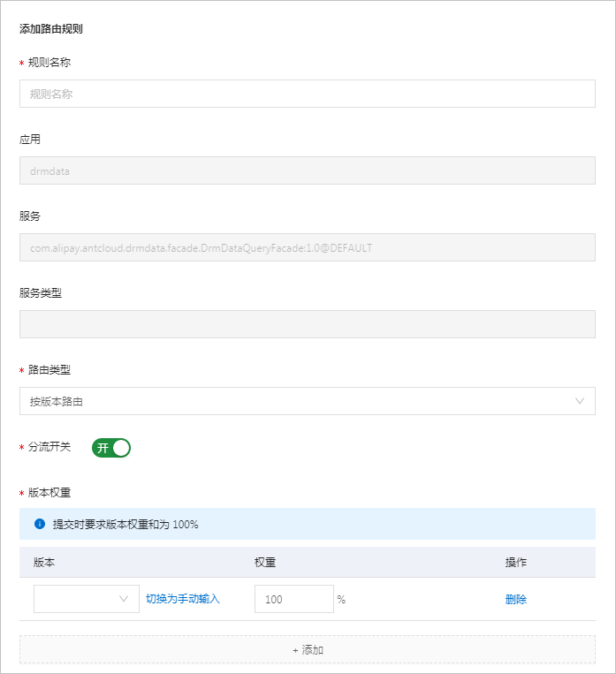Click the chevron in the 版本 dropdown
The image size is (616, 674).
pos(124,599)
